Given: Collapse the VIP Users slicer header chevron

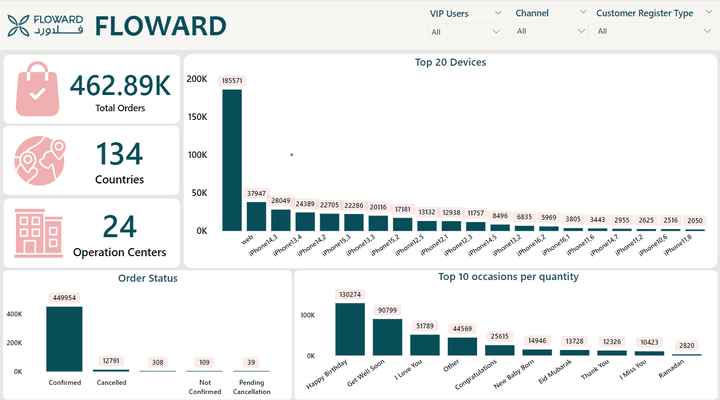Looking at the screenshot, I should (498, 13).
